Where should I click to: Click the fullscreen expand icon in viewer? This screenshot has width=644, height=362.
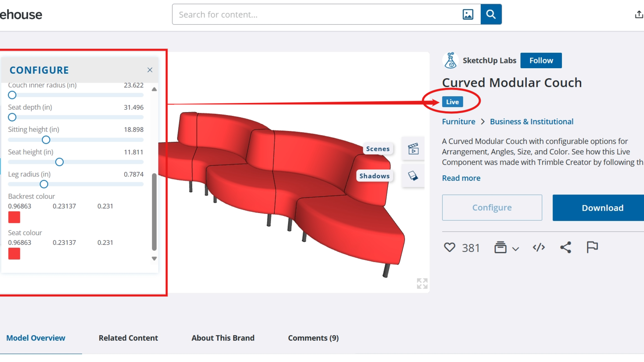(x=422, y=283)
